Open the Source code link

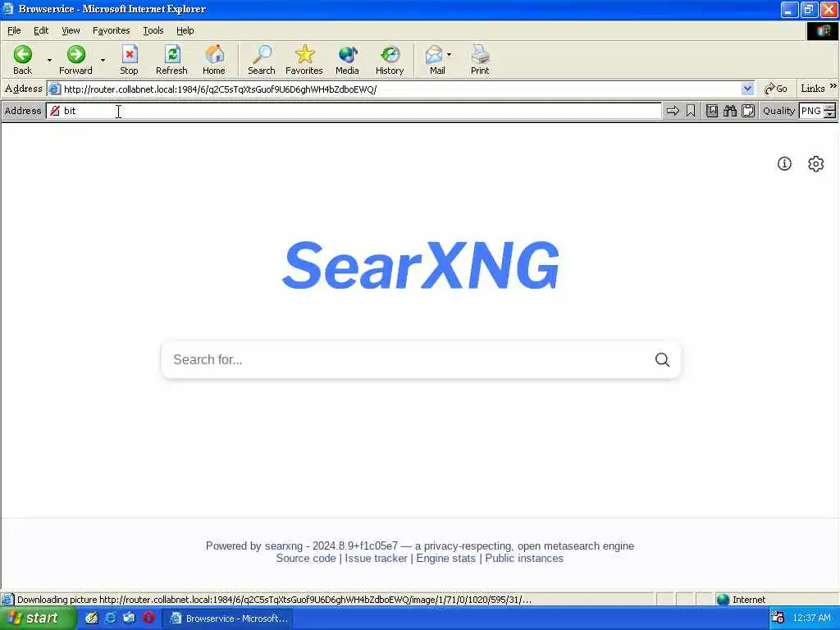click(x=306, y=558)
